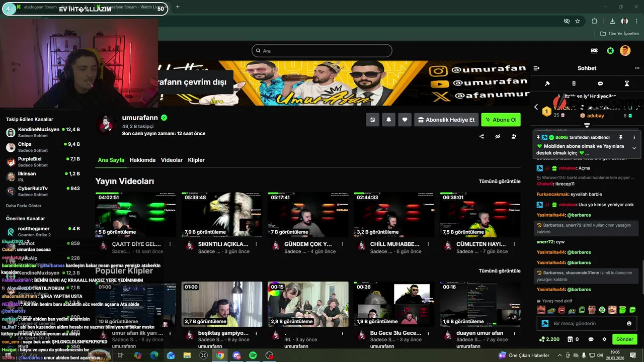Click Abonelik Hediye Et button
This screenshot has width=644, height=362.
pos(446,120)
